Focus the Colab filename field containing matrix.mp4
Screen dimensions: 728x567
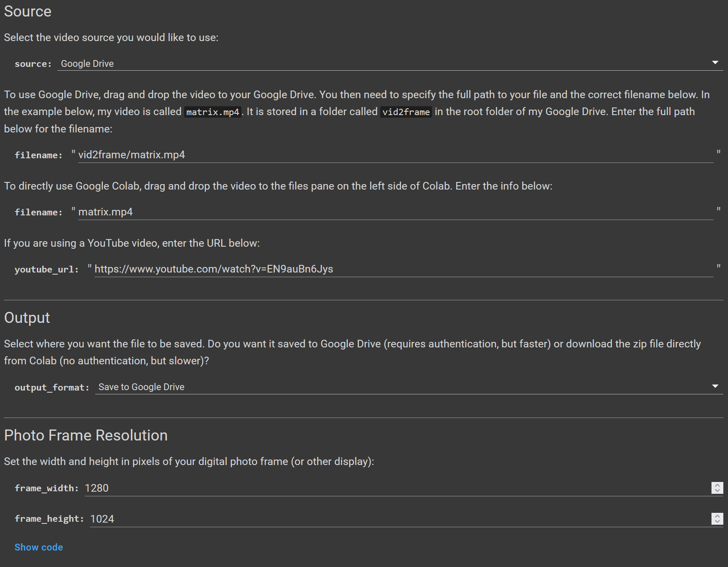[394, 212]
